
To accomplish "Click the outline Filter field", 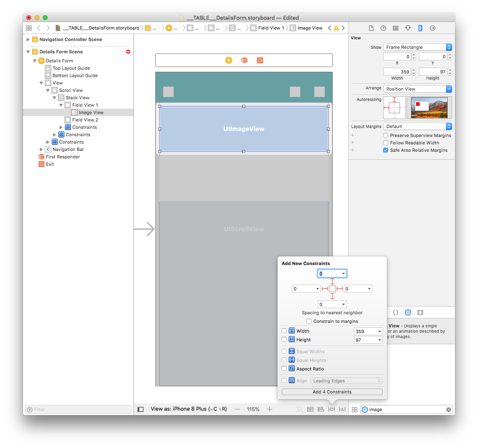I will [78, 409].
